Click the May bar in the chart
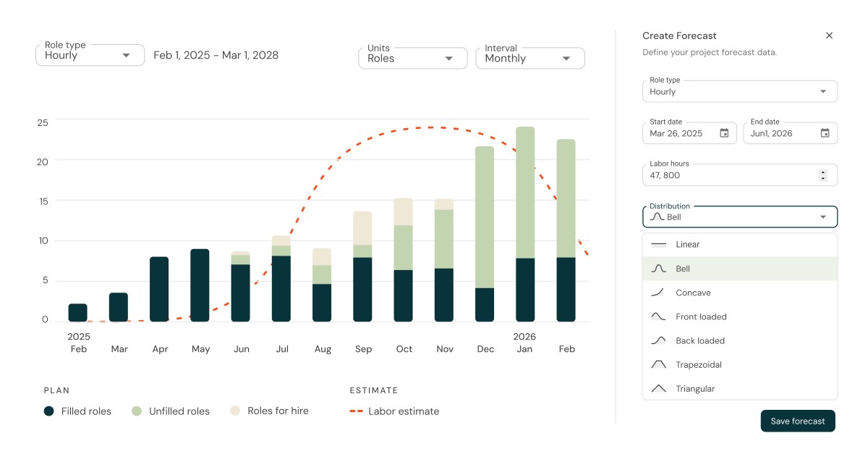The image size is (868, 454). point(200,285)
